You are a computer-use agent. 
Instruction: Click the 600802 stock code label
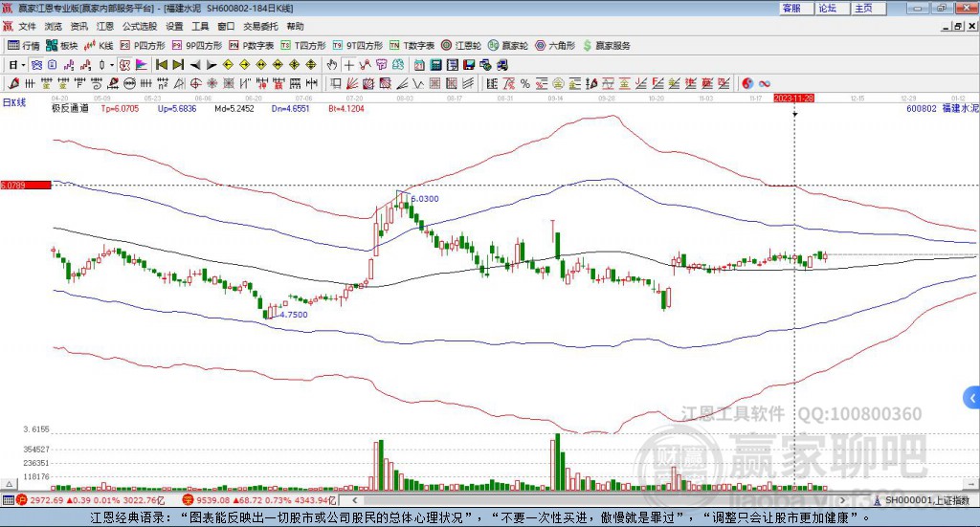pos(922,108)
